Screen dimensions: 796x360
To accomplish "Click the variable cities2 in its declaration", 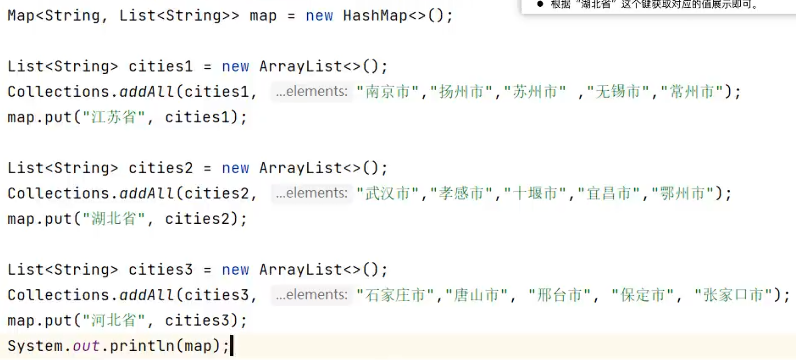I will pyautogui.click(x=161, y=168).
